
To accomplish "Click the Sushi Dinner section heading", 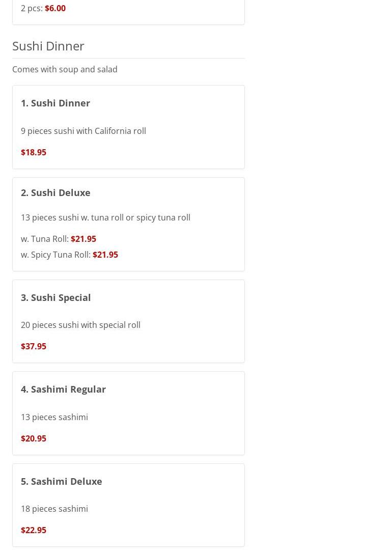I will (x=48, y=46).
